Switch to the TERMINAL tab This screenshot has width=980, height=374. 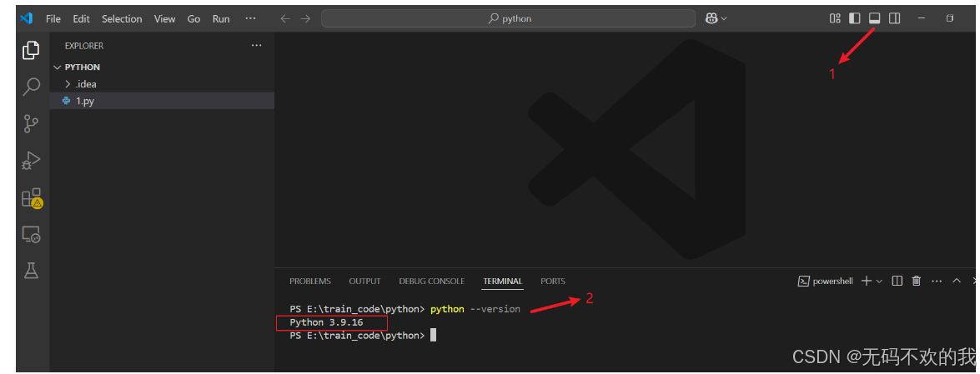click(x=502, y=281)
